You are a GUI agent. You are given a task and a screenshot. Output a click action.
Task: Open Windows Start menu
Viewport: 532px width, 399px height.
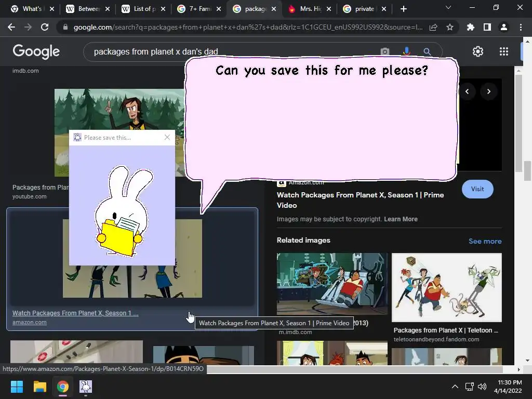[x=17, y=387]
